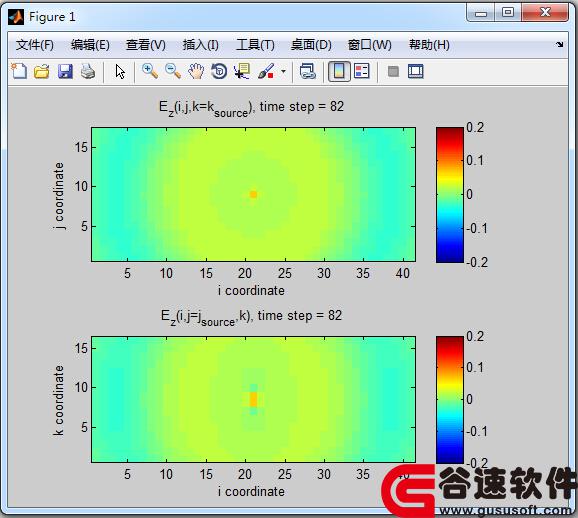Open the 桌面(D) menu
The width and height of the screenshot is (578, 518).
(311, 45)
